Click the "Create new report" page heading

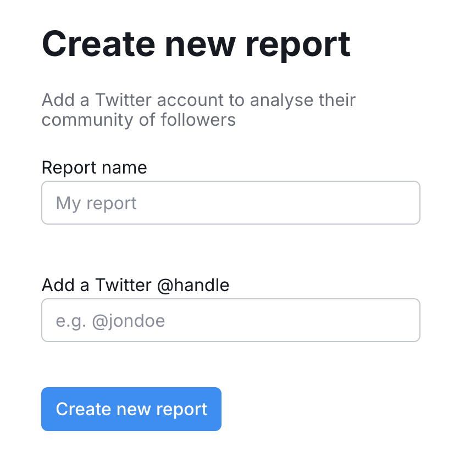196,44
